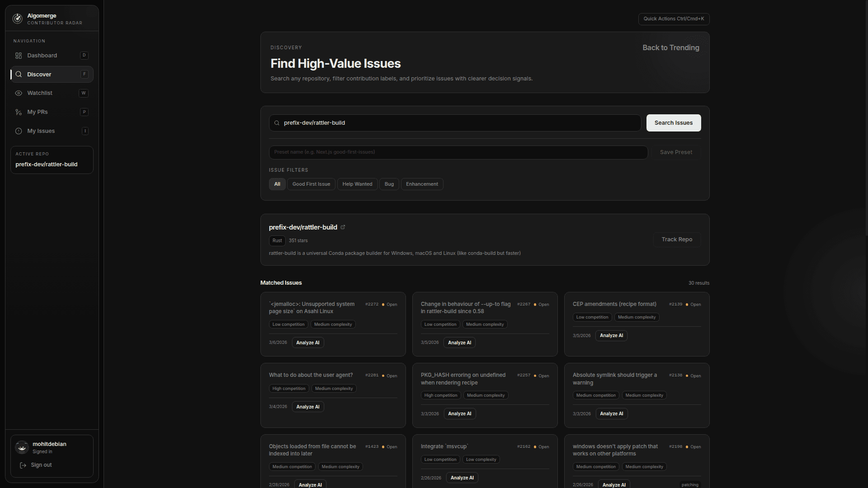Image resolution: width=868 pixels, height=488 pixels.
Task: Click the My PRs pull-request icon
Action: 19,112
